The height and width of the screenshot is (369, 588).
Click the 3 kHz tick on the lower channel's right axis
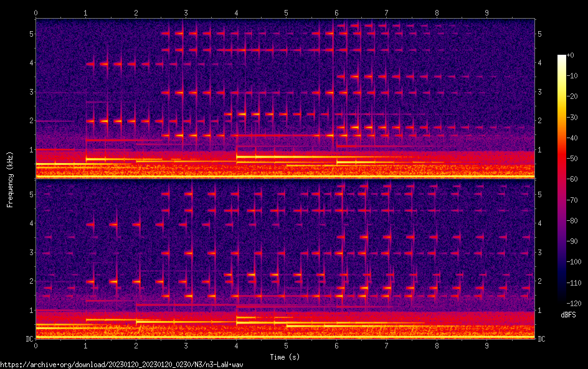[539, 253]
